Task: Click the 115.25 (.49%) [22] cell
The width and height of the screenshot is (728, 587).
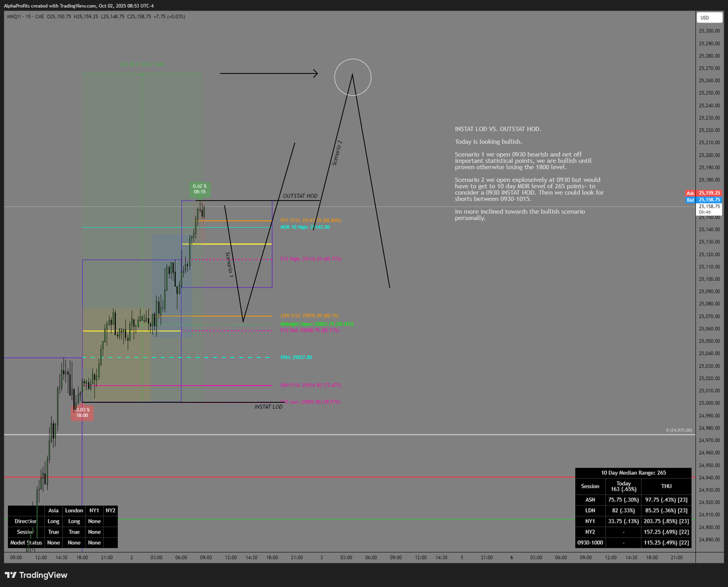Action: (666, 542)
